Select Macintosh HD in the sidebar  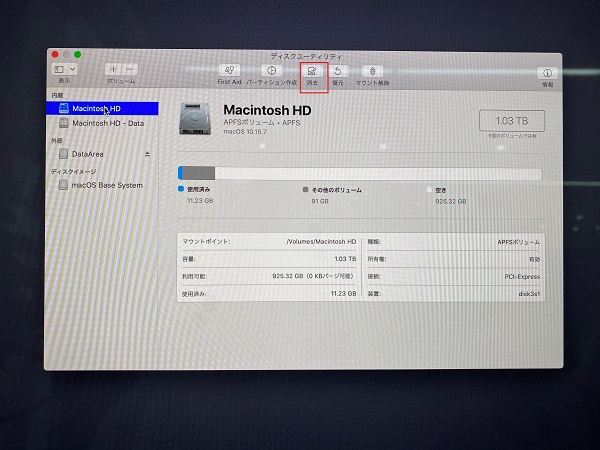[102, 109]
